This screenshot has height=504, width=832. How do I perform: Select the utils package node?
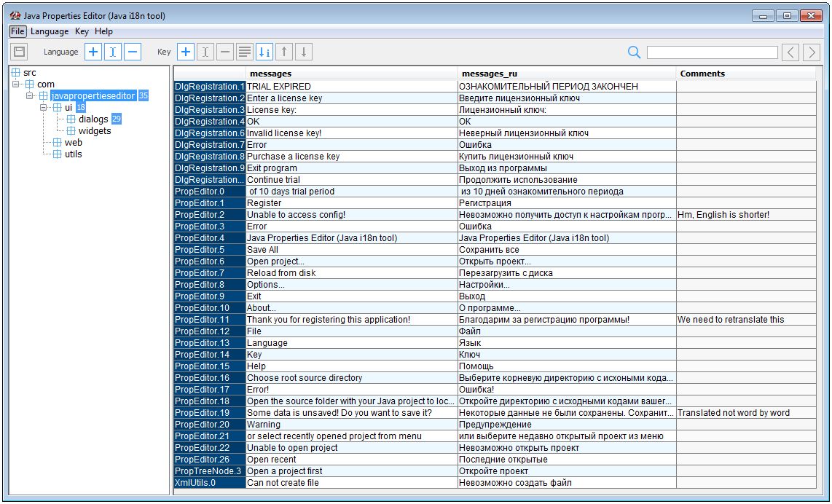click(74, 154)
